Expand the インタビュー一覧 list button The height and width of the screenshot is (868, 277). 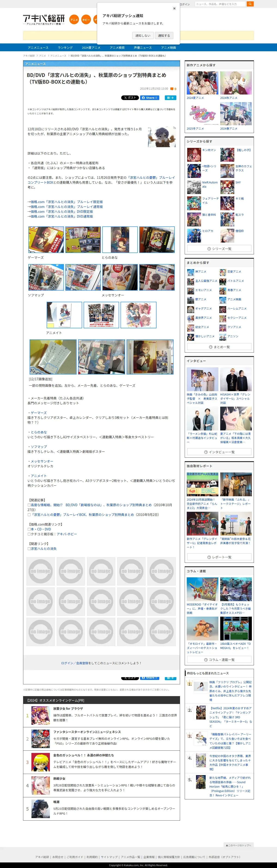(x=219, y=452)
